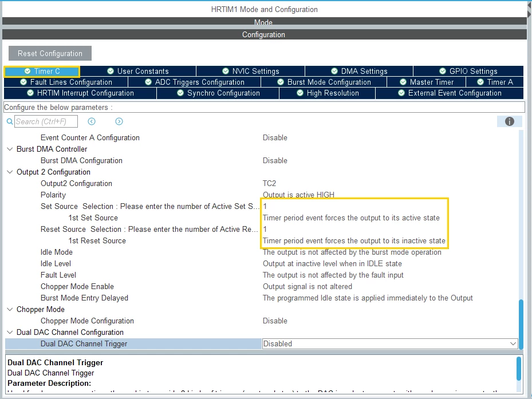Open the Master Timer tab

pyautogui.click(x=427, y=82)
